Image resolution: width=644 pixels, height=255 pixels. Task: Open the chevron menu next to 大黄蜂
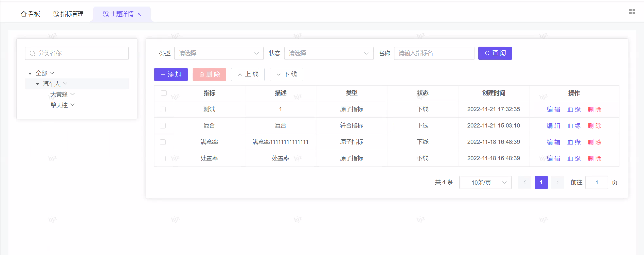pyautogui.click(x=72, y=94)
